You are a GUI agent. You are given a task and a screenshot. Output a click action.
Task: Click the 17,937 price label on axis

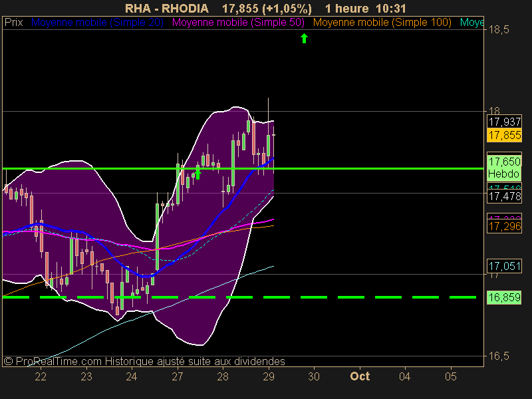[505, 122]
